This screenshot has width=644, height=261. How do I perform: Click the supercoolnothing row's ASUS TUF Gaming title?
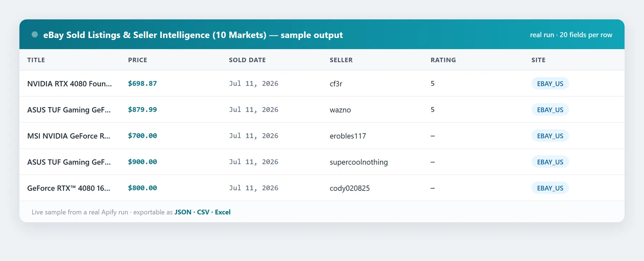[69, 162]
